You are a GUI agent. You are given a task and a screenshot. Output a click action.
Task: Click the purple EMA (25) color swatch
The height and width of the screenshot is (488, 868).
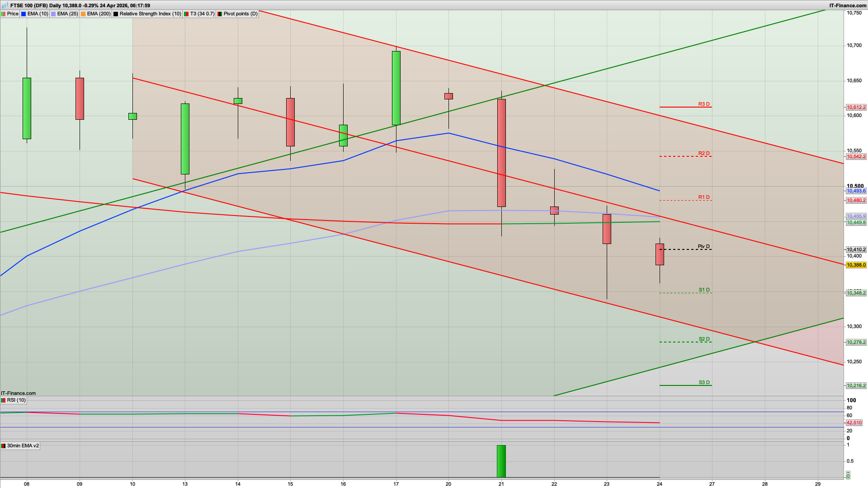tap(53, 14)
